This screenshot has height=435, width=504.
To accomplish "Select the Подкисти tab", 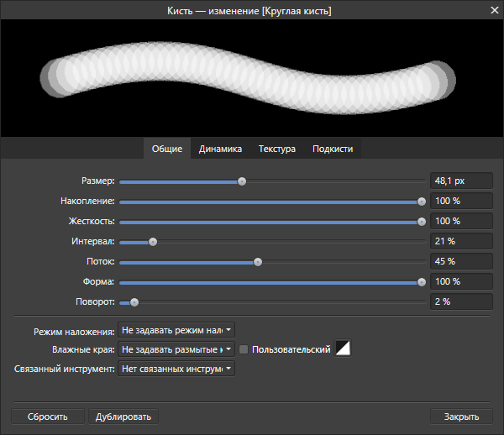I will click(x=332, y=149).
